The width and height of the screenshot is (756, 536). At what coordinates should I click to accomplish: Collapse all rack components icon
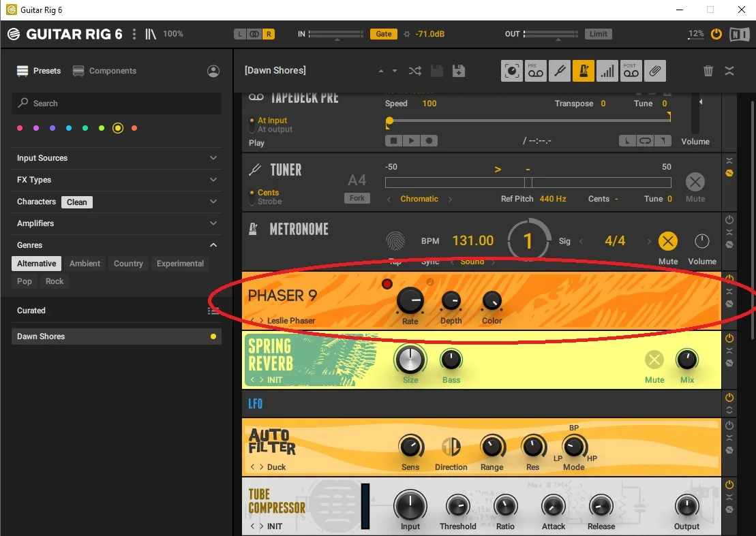(x=729, y=71)
